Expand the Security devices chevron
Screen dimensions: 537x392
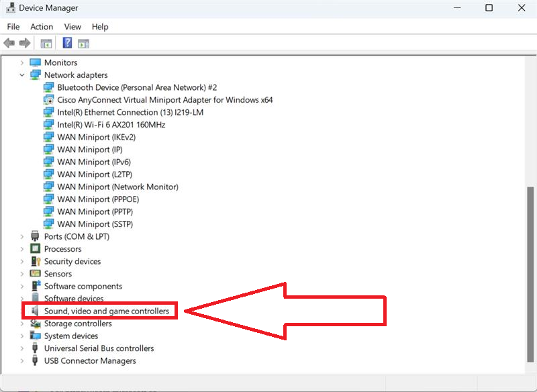point(22,261)
